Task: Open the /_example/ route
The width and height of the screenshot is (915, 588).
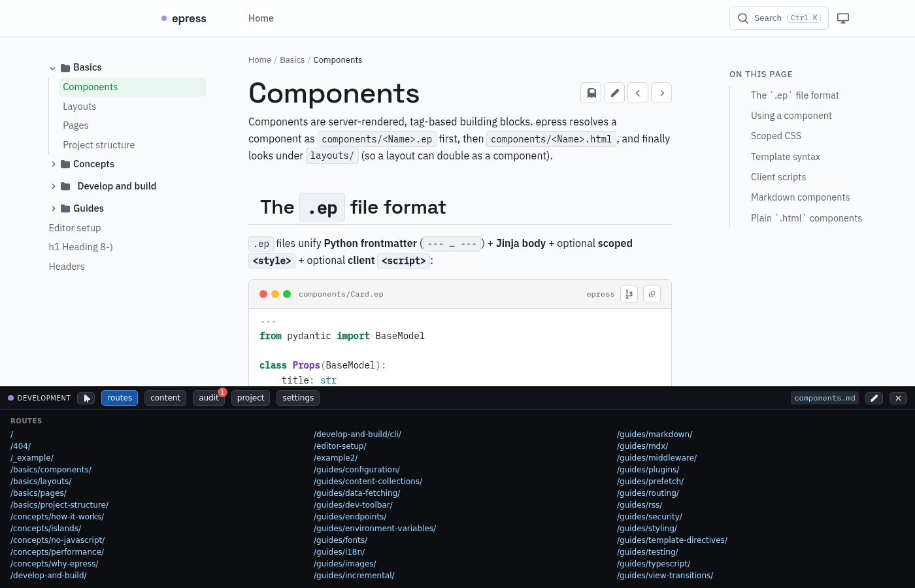Action: 32,458
